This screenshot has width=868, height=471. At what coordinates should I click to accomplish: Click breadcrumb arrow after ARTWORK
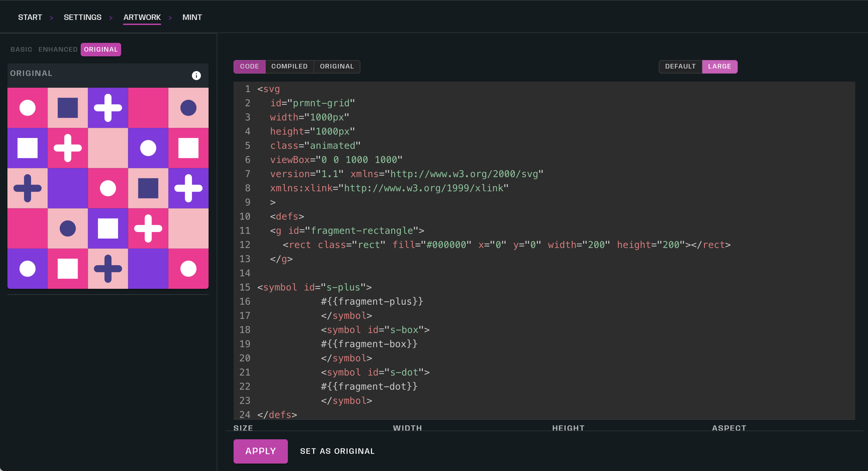(170, 18)
